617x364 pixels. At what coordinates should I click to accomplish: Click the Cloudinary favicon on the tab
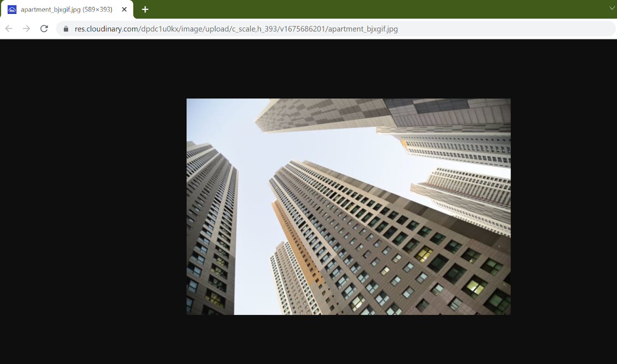[12, 10]
